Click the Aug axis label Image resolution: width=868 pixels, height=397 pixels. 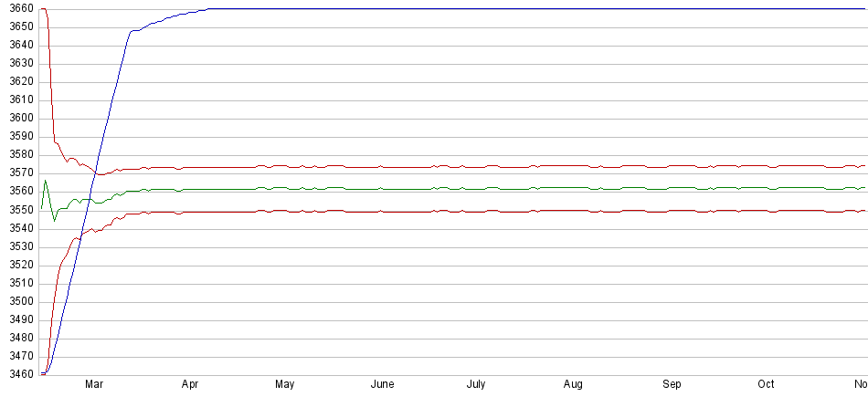(573, 385)
